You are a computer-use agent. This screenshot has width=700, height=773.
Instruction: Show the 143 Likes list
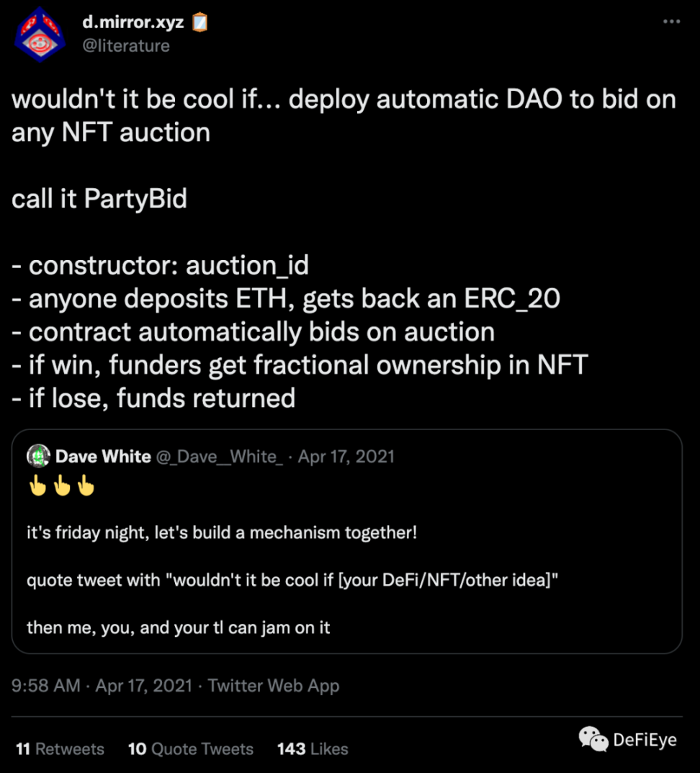313,749
